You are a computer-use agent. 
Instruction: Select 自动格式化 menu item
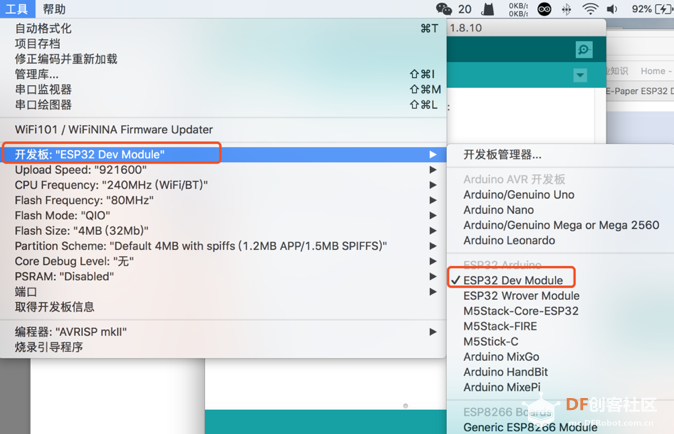223,28
